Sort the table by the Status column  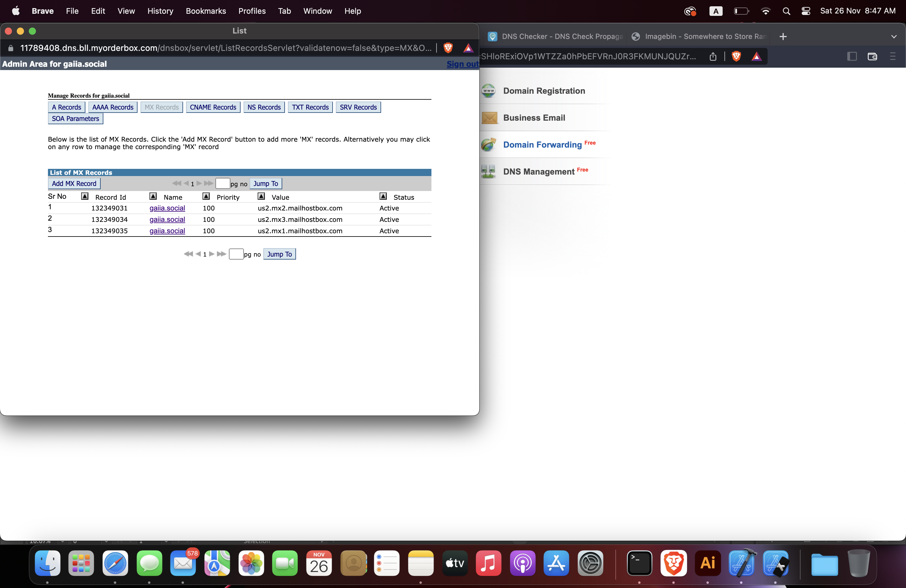pyautogui.click(x=383, y=196)
